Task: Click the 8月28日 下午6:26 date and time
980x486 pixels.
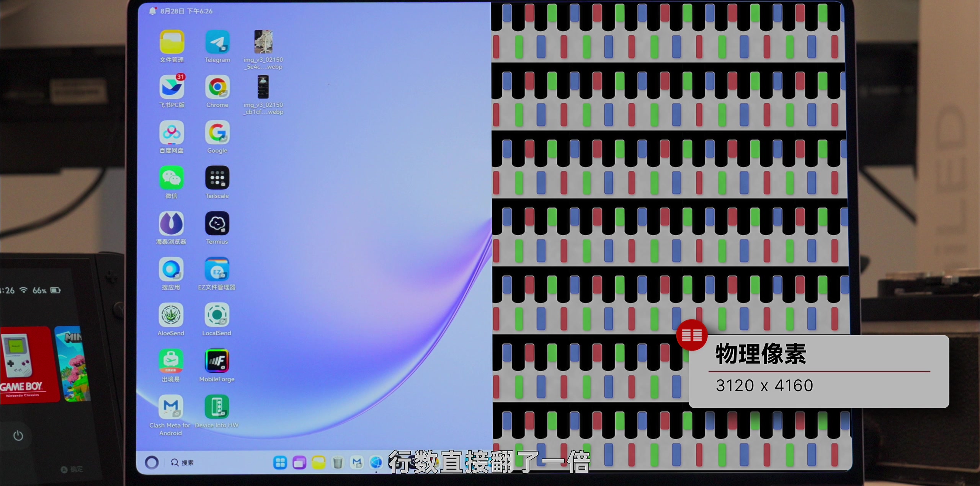Action: tap(186, 11)
